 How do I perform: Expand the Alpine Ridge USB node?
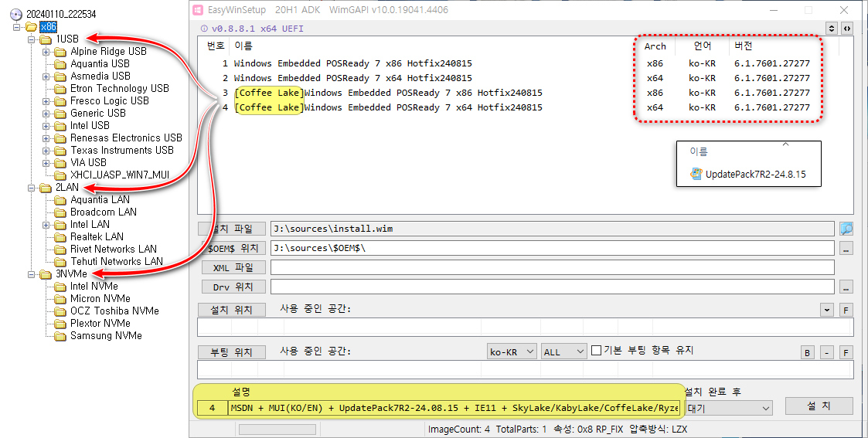pos(46,52)
